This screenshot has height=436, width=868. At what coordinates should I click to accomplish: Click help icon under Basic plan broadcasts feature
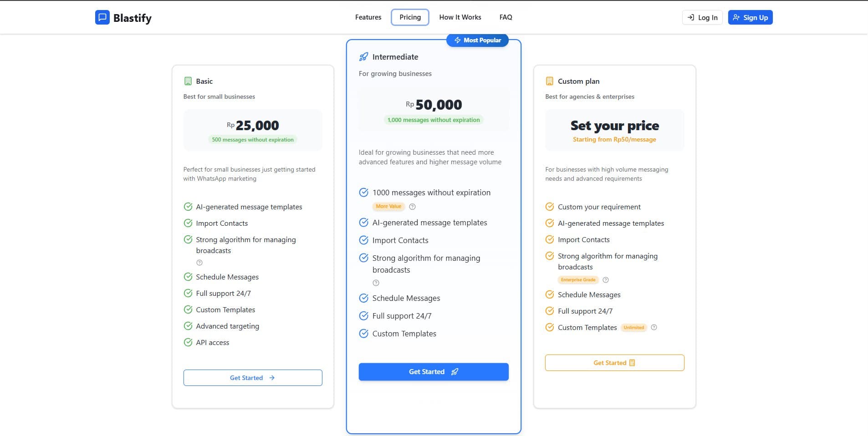pyautogui.click(x=199, y=263)
